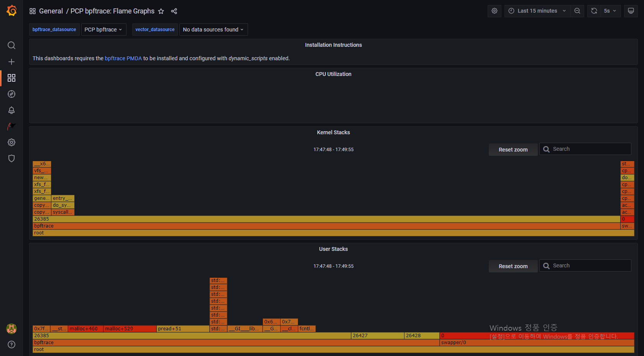Select the topmost std: frame in User Stacks

click(219, 280)
